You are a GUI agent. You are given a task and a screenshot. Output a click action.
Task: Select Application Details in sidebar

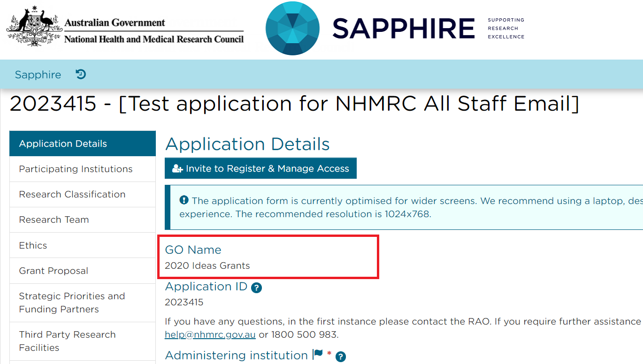(83, 144)
